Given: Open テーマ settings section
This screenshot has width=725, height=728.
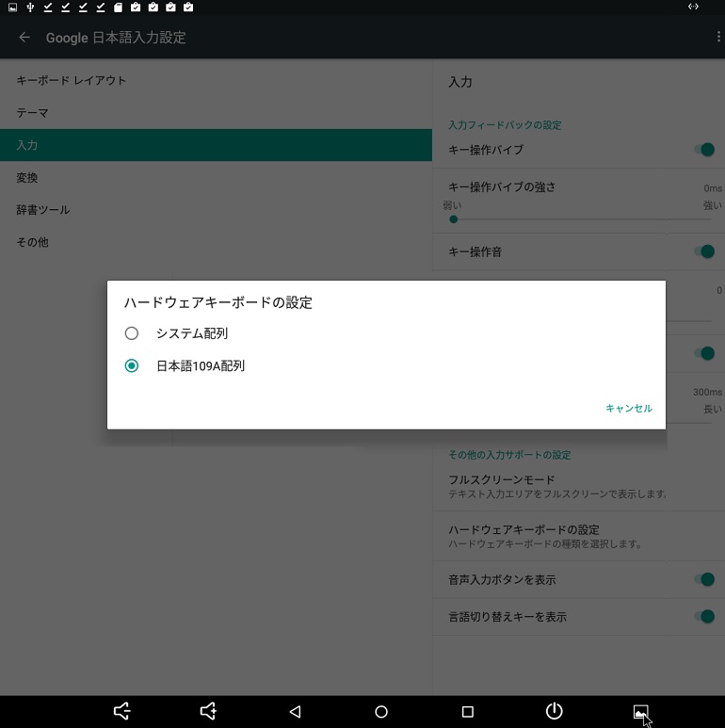Looking at the screenshot, I should (216, 113).
